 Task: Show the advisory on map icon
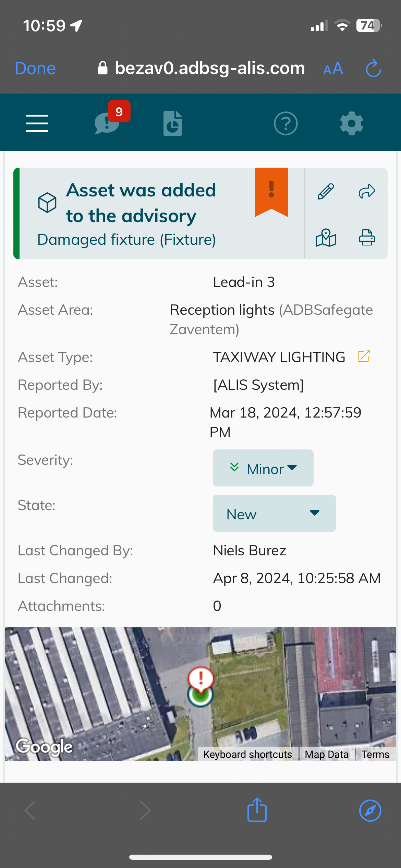(326, 238)
